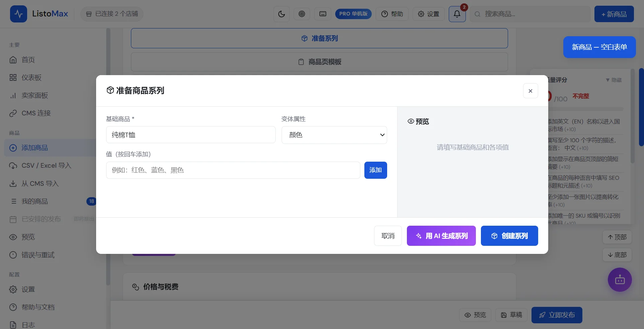Click 取消 to cancel the dialog
The image size is (644, 329).
tap(388, 236)
